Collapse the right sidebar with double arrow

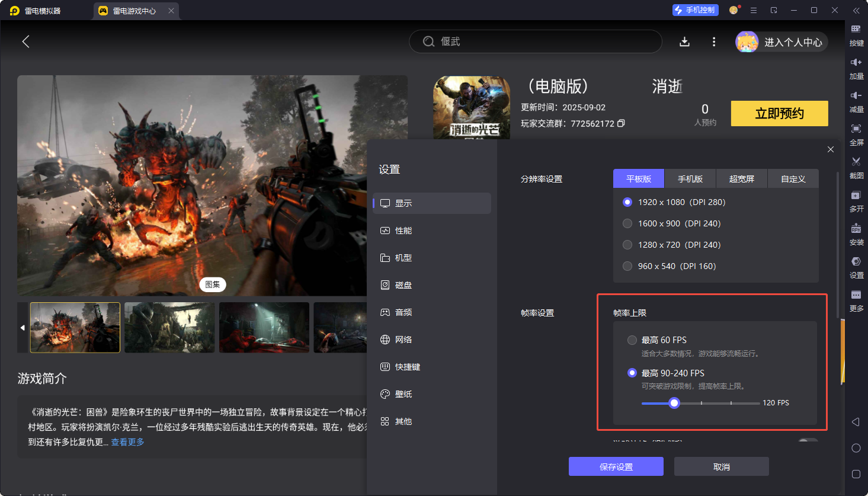click(x=856, y=11)
